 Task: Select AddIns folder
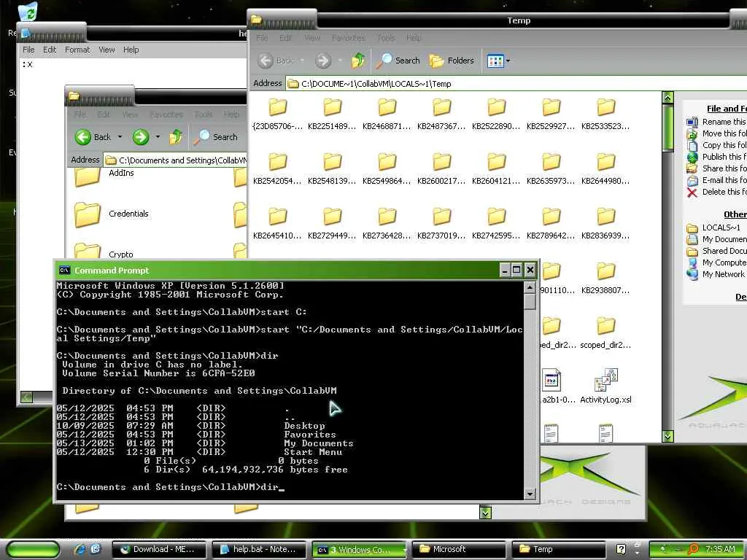(105, 175)
